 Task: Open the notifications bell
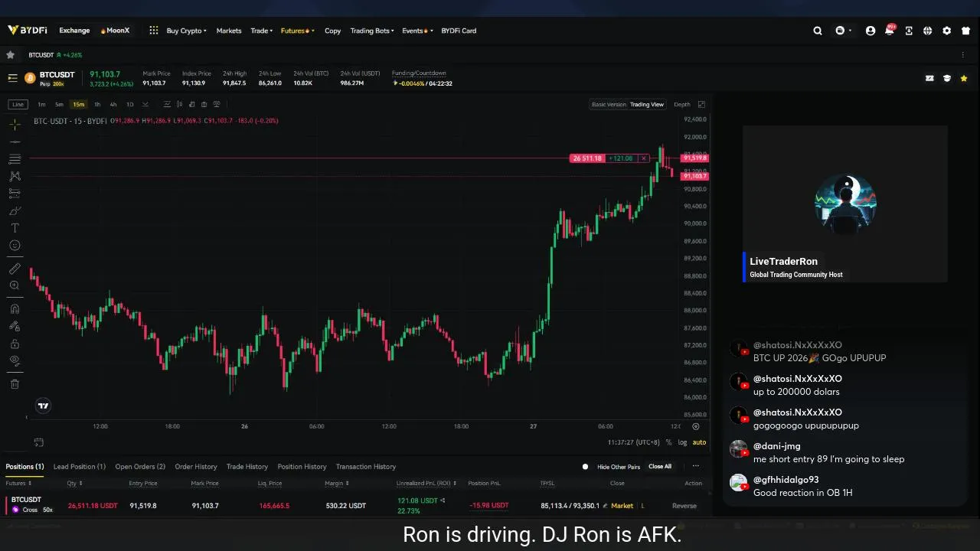pyautogui.click(x=889, y=31)
